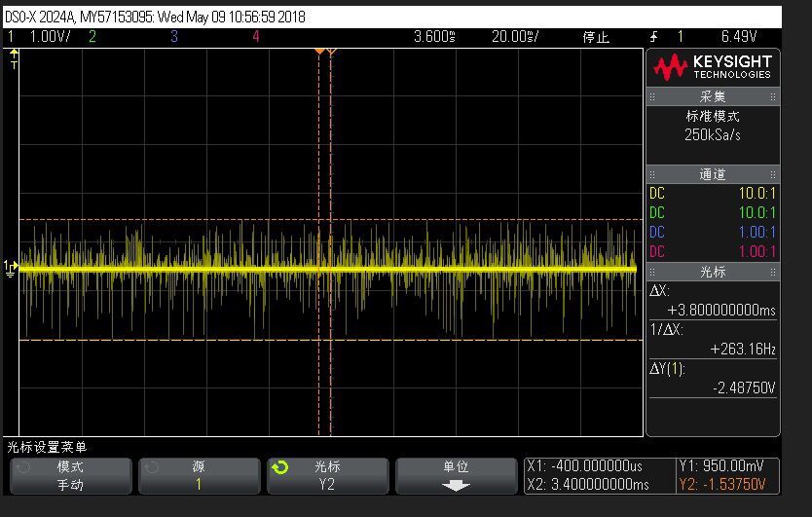
Task: Click the Keysight Technologies logo
Action: pyautogui.click(x=713, y=67)
